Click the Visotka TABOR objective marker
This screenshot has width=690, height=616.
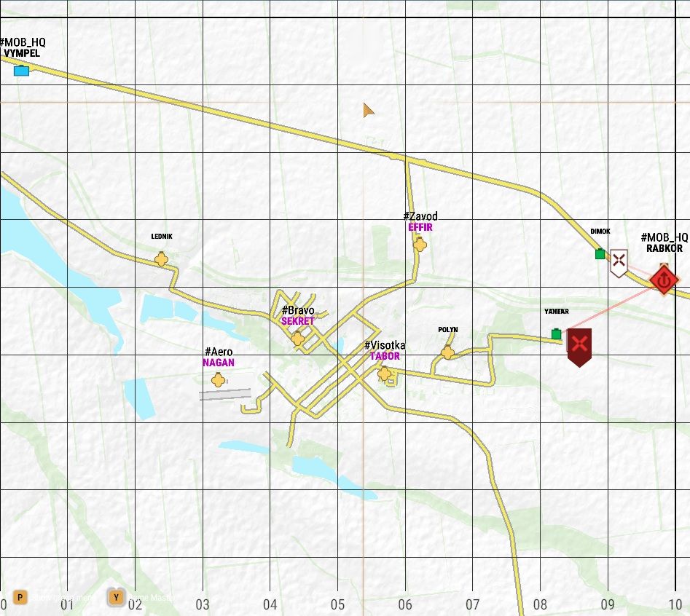click(x=384, y=374)
